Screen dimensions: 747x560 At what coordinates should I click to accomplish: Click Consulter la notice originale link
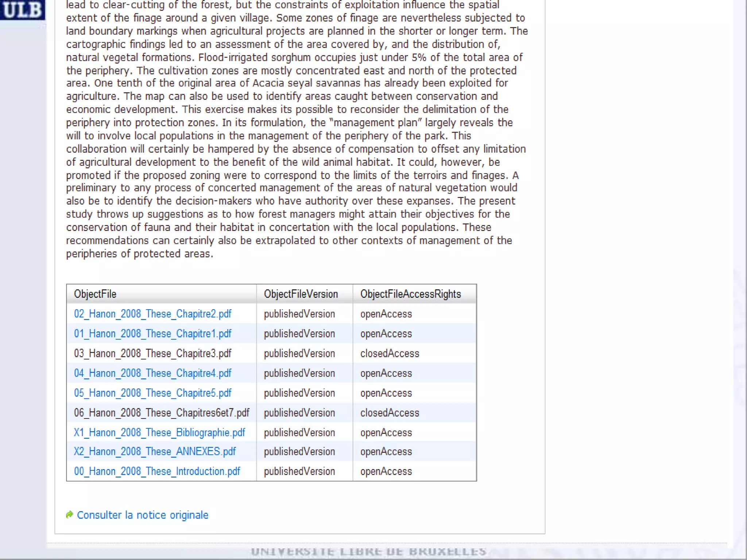(143, 515)
